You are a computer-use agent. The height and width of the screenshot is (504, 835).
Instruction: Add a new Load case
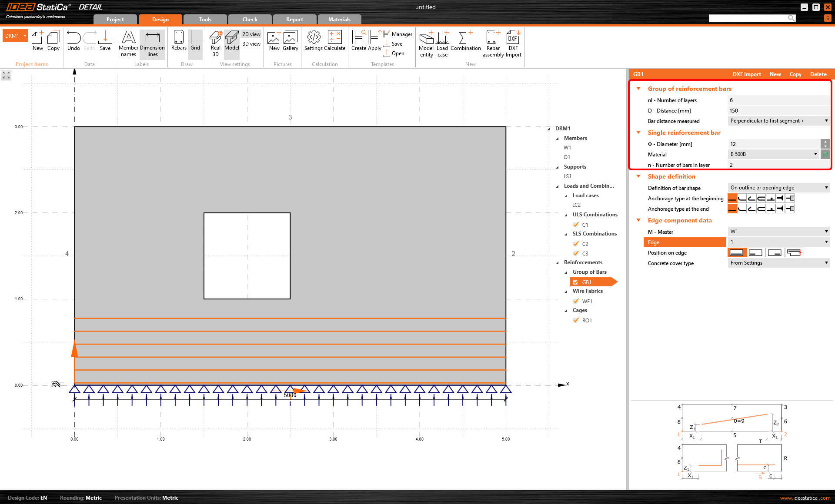(x=442, y=41)
